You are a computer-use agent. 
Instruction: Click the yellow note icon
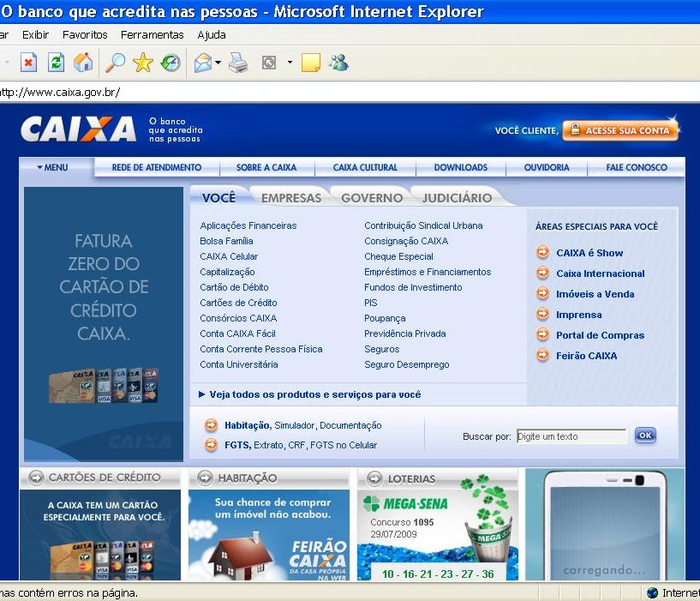click(x=311, y=63)
